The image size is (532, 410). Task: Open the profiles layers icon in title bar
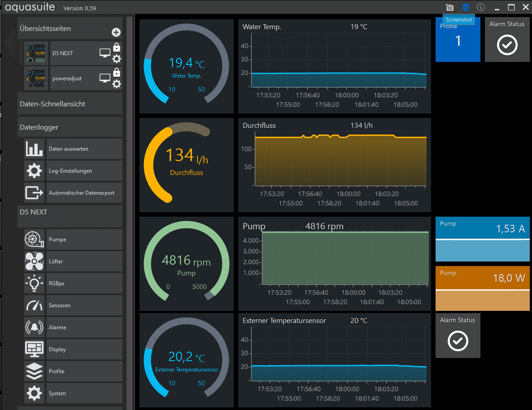[466, 7]
